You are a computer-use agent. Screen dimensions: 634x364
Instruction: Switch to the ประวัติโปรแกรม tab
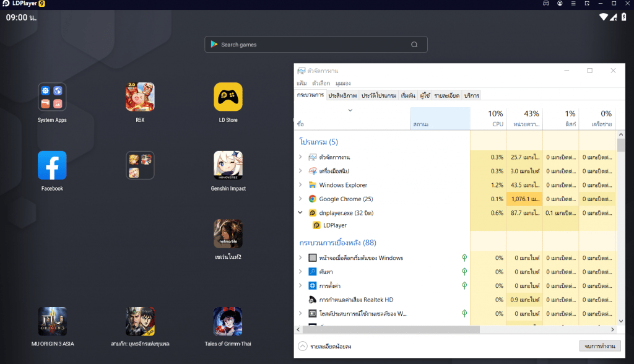point(379,95)
